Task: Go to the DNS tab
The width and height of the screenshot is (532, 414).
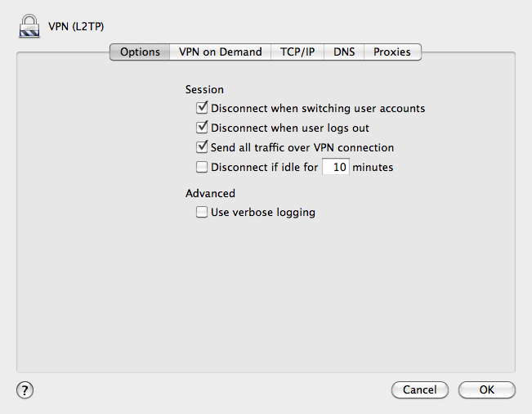Action: [x=344, y=52]
